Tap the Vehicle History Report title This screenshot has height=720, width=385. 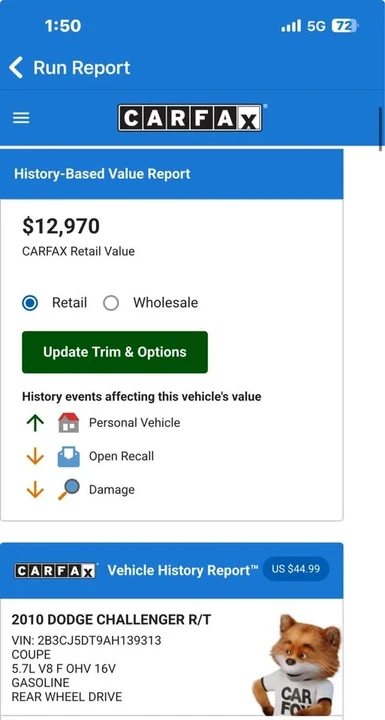[x=182, y=570]
